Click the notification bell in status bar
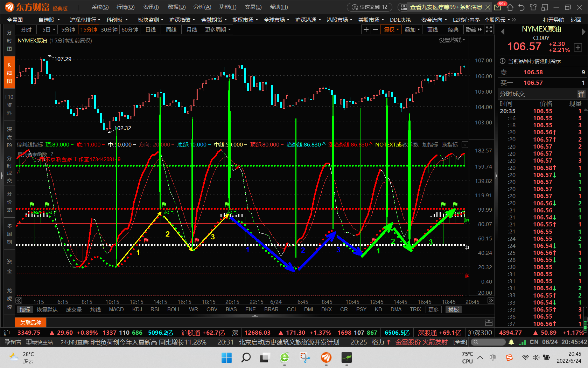This screenshot has height=368, width=588. point(511,342)
